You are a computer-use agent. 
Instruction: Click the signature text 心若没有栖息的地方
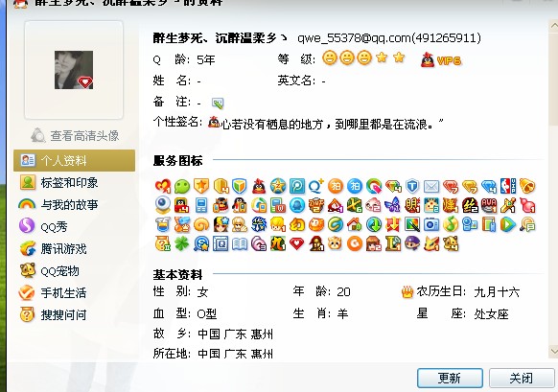point(272,125)
